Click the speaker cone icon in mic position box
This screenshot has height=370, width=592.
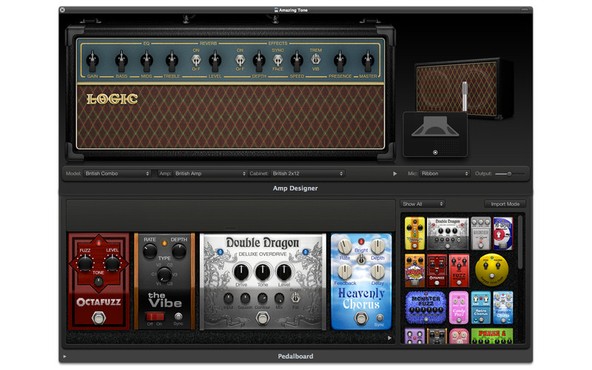[435, 126]
